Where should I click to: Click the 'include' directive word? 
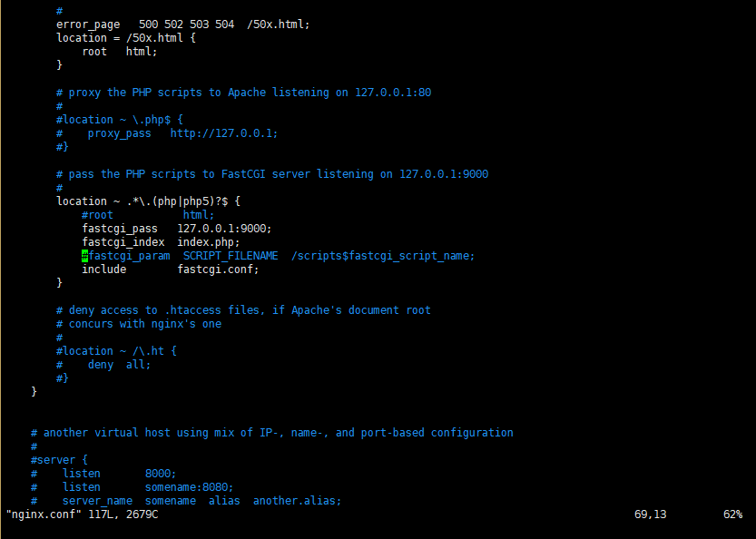click(104, 269)
